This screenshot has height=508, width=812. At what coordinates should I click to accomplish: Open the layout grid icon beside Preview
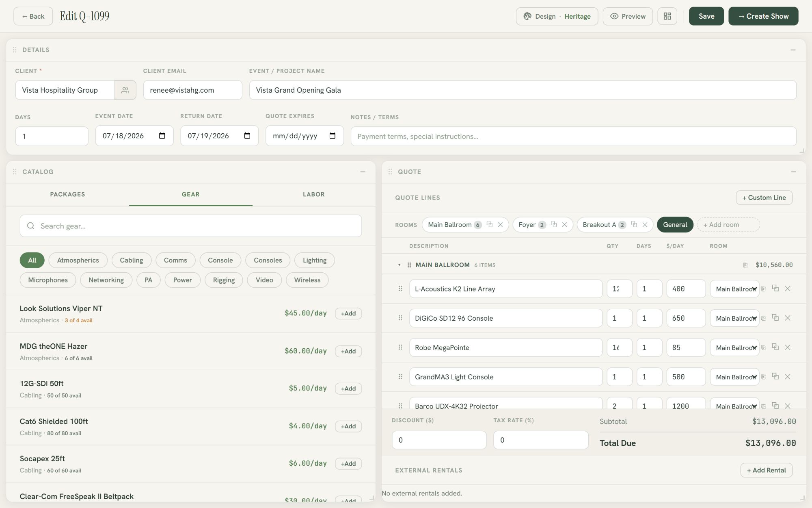(x=667, y=16)
